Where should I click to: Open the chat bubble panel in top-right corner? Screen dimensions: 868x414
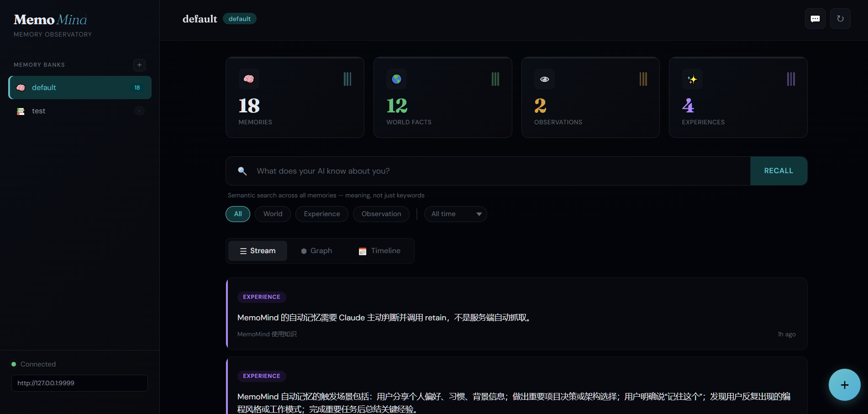click(815, 19)
